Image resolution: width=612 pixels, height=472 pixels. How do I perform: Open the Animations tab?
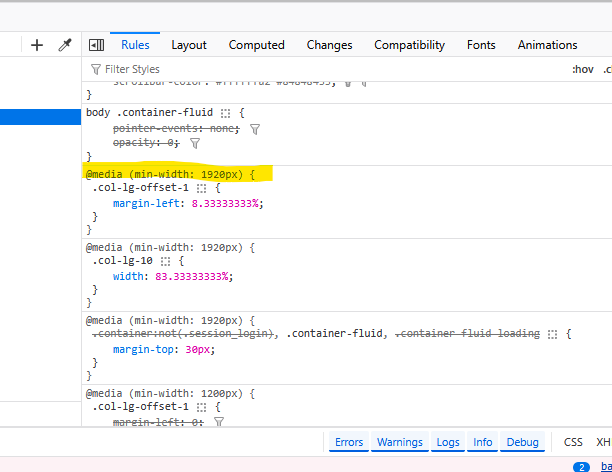(547, 45)
